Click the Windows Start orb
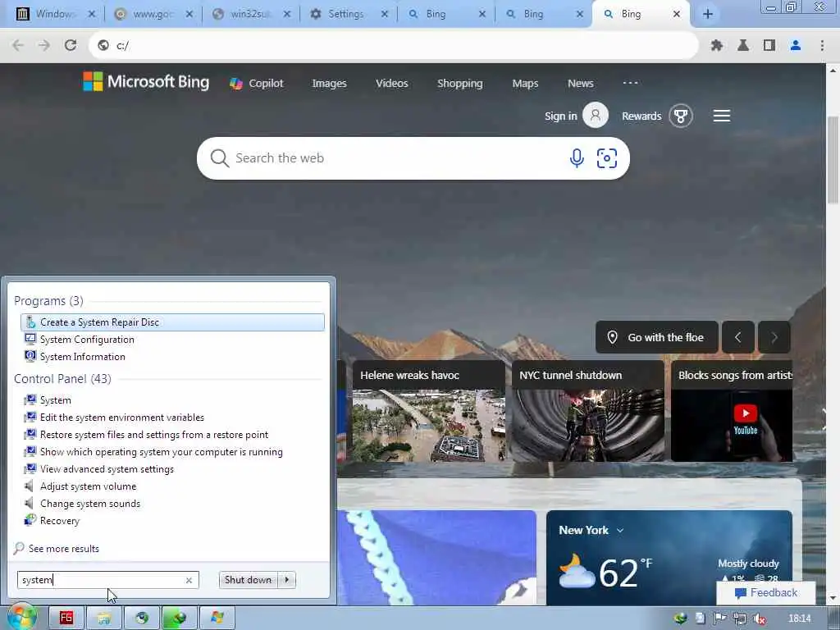This screenshot has width=840, height=630. pyautogui.click(x=21, y=617)
